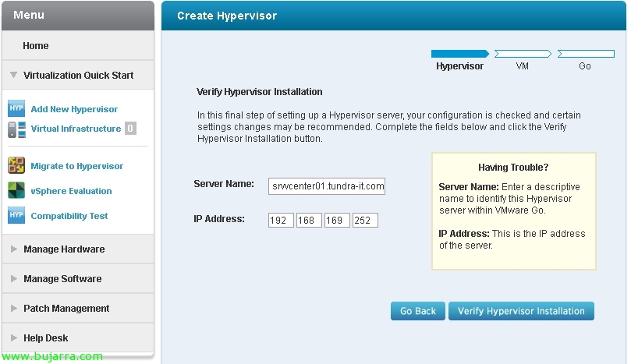Click the vSphere Evaluation green icon
Screen dimensions: 631x364
(16, 190)
